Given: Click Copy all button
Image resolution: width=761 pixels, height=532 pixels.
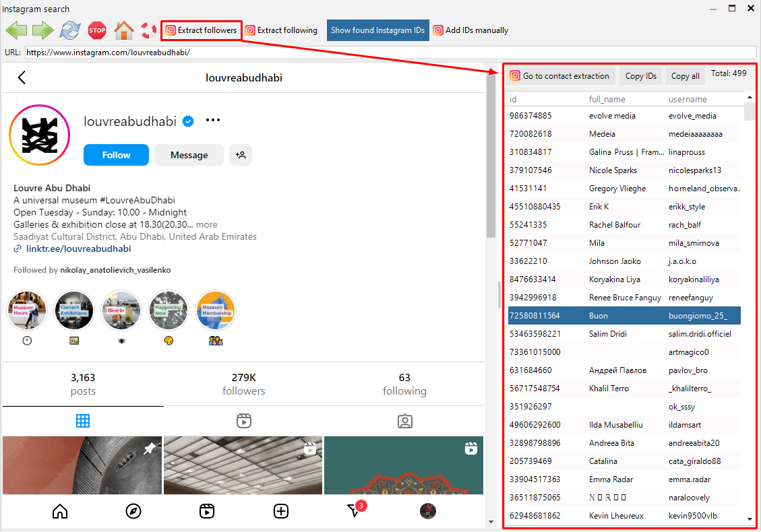Looking at the screenshot, I should [685, 76].
